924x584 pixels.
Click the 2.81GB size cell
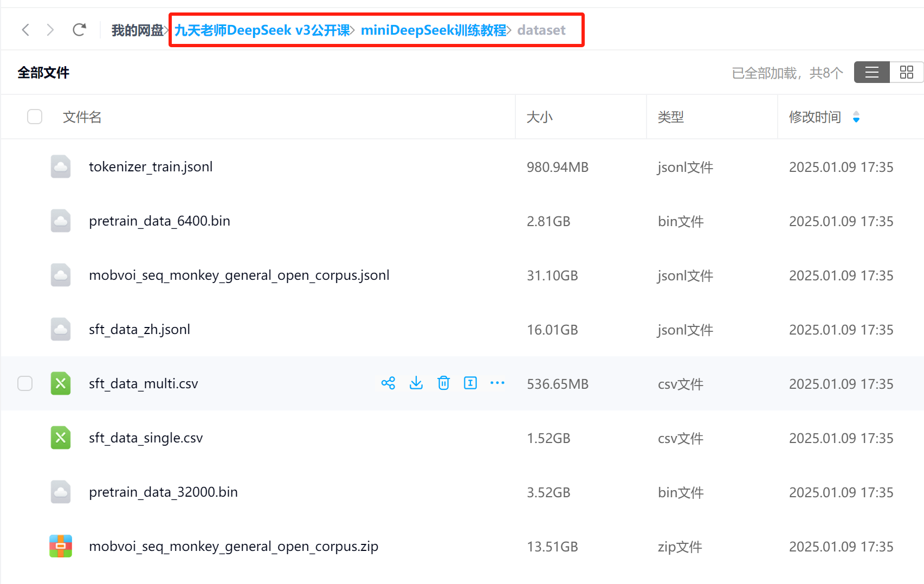[x=548, y=221]
